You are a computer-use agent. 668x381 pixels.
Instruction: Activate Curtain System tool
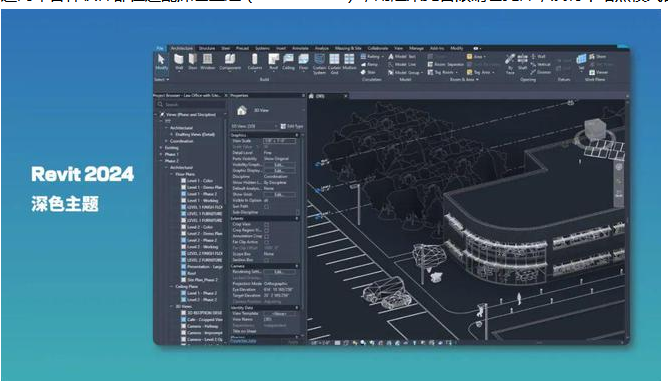(x=320, y=64)
